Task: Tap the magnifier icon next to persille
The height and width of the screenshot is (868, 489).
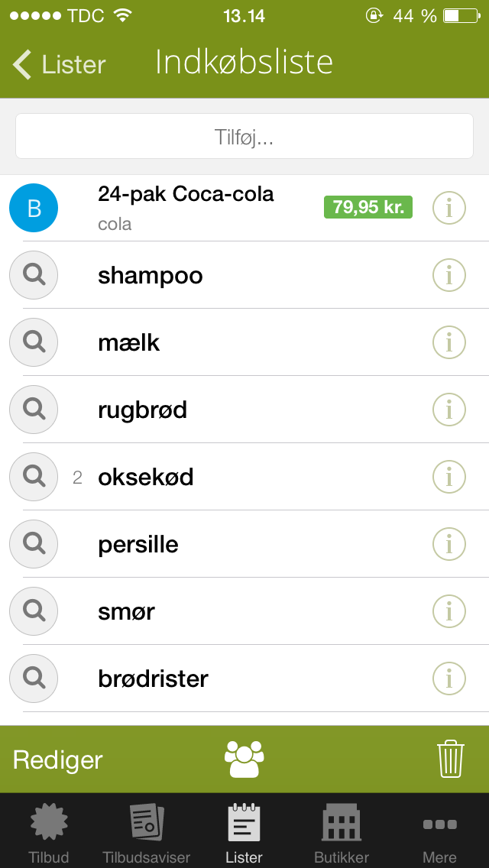Action: [x=34, y=544]
